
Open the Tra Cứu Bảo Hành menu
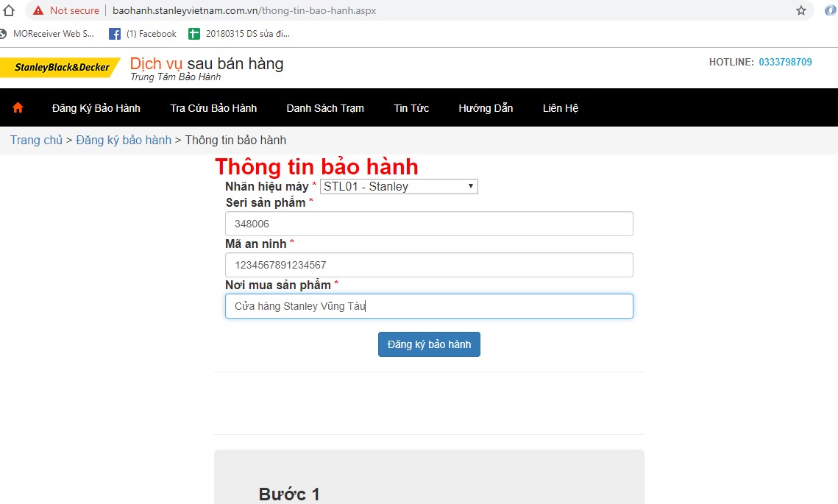click(x=213, y=108)
